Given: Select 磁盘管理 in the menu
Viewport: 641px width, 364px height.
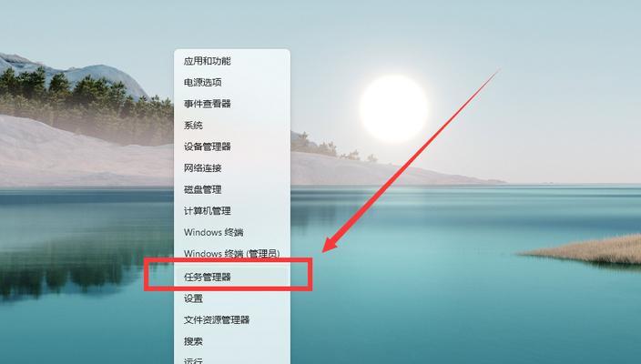Looking at the screenshot, I should tap(232, 189).
